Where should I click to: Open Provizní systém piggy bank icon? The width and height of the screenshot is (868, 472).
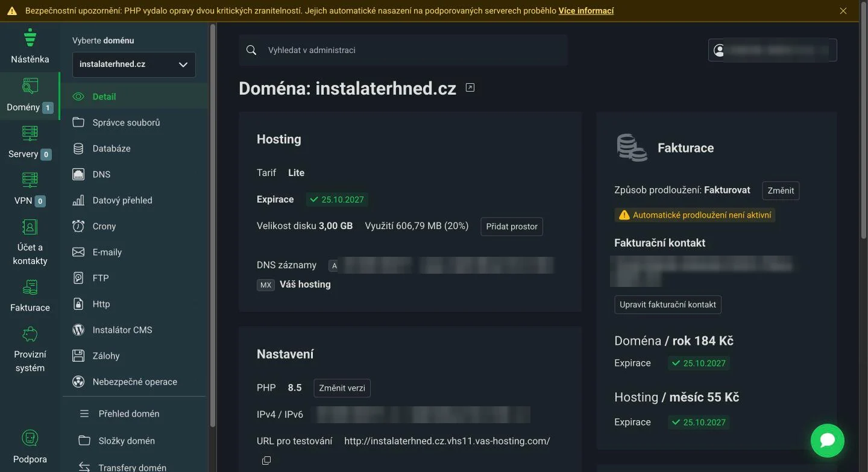point(30,334)
